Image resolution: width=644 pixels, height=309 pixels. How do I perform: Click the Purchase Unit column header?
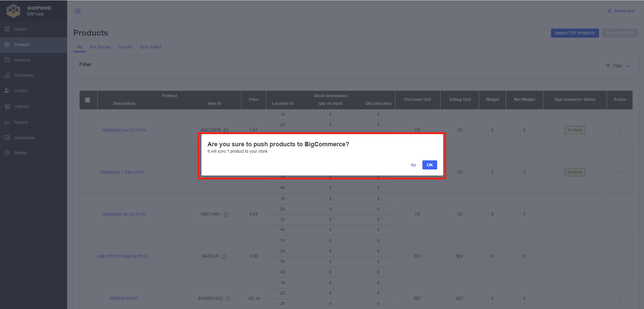point(418,100)
